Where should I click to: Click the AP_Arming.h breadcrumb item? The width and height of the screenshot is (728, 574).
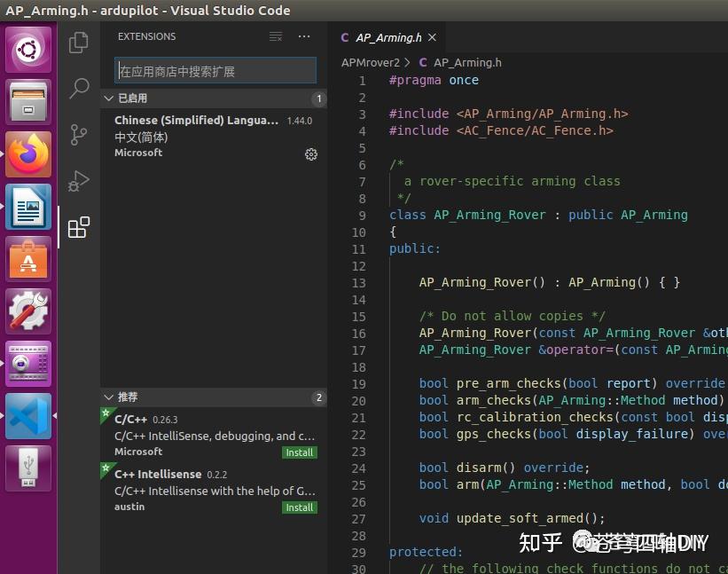(x=467, y=63)
